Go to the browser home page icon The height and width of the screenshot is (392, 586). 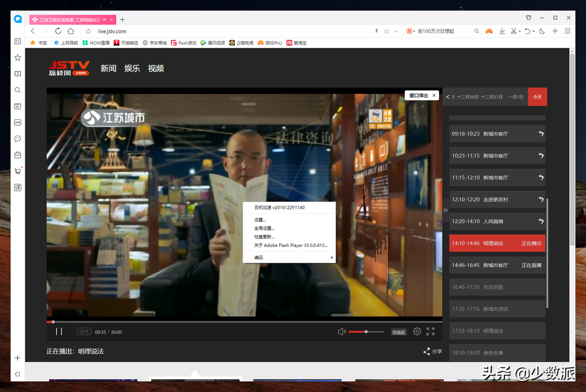tap(71, 31)
